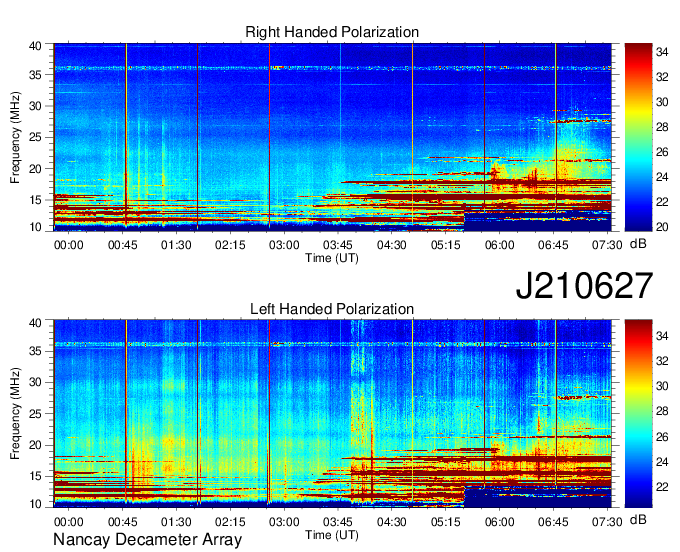The width and height of the screenshot is (680, 552).
Task: Click 03:00 time tick on left-handed plot
Action: click(x=284, y=522)
